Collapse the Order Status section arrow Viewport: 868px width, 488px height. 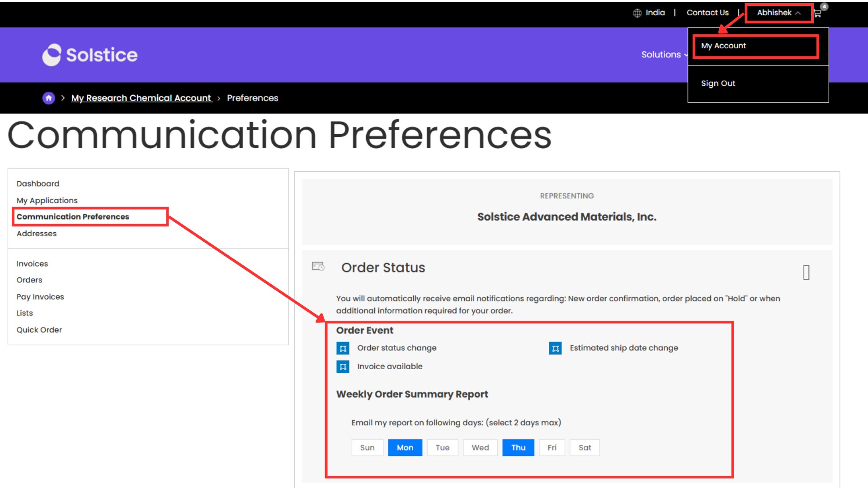pos(806,272)
